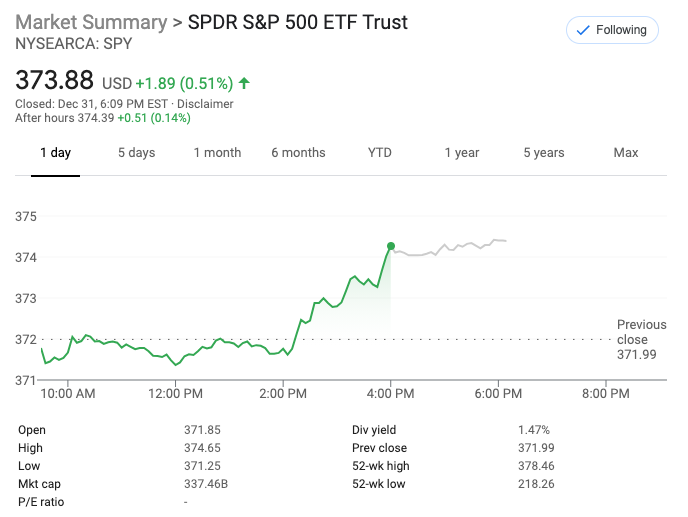Switch chart to YTD range
Screen dimensions: 688x517
[x=380, y=153]
